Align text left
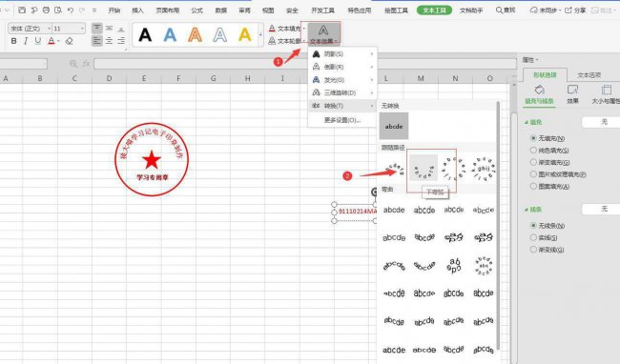The image size is (620, 364). [97, 40]
